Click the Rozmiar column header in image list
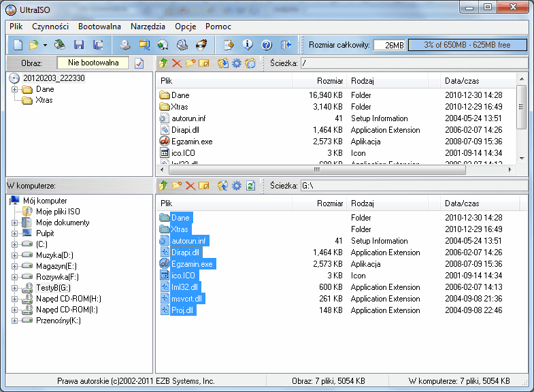 tap(329, 81)
